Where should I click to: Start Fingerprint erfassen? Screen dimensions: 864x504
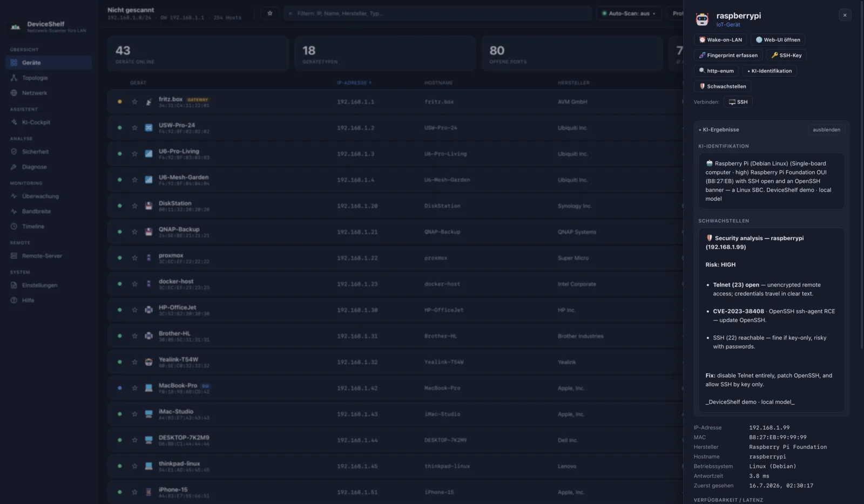[728, 55]
